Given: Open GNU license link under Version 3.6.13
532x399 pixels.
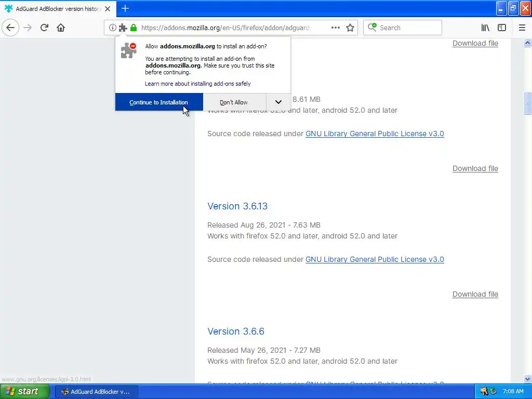Looking at the screenshot, I should [x=375, y=259].
